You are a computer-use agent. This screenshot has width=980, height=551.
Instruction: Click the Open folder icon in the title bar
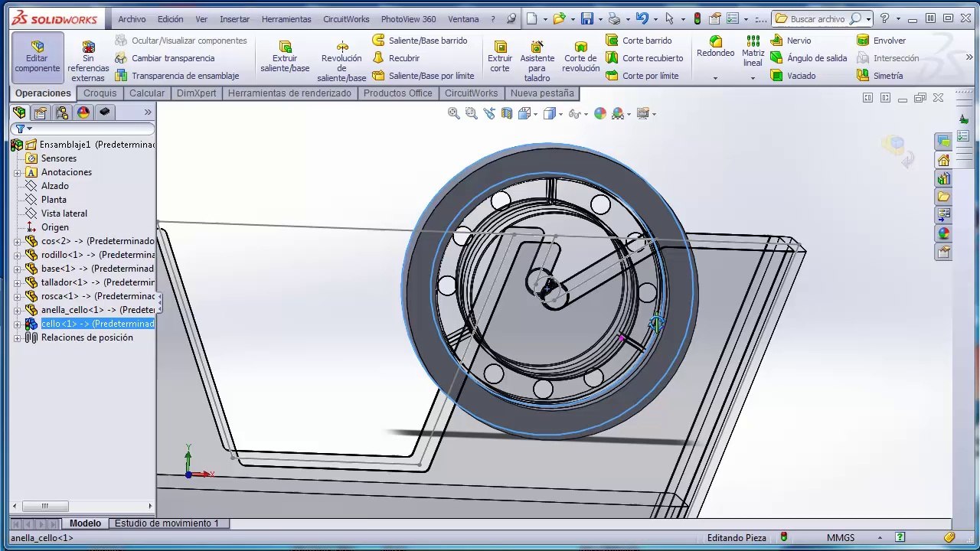560,18
